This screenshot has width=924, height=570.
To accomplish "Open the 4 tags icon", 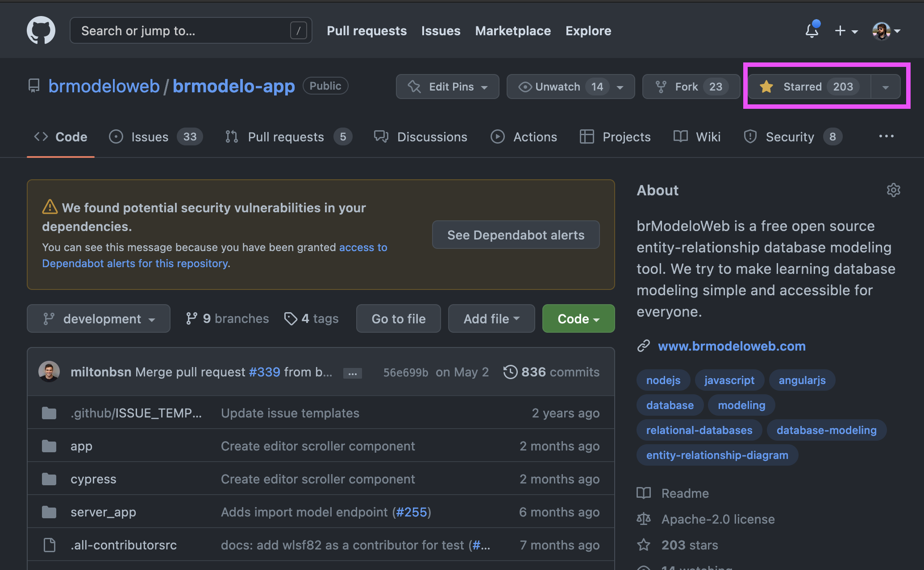I will click(291, 318).
